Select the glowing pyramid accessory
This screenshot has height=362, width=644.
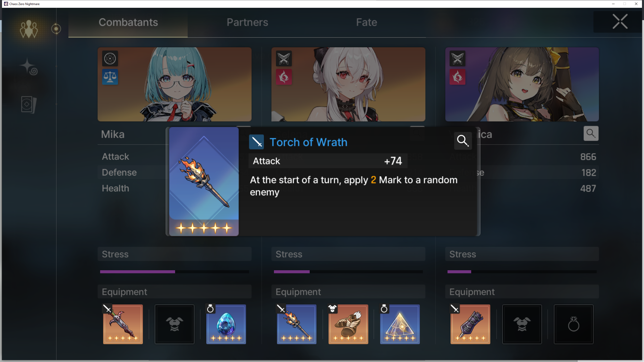[x=400, y=324]
